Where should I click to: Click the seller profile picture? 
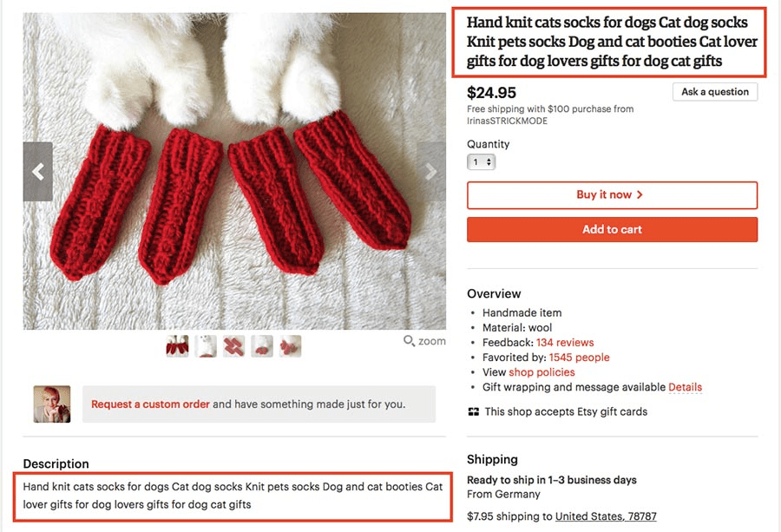click(x=52, y=404)
